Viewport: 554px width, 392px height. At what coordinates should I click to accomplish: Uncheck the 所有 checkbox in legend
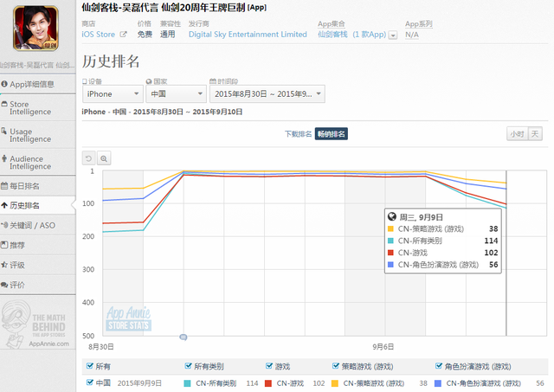pyautogui.click(x=87, y=366)
